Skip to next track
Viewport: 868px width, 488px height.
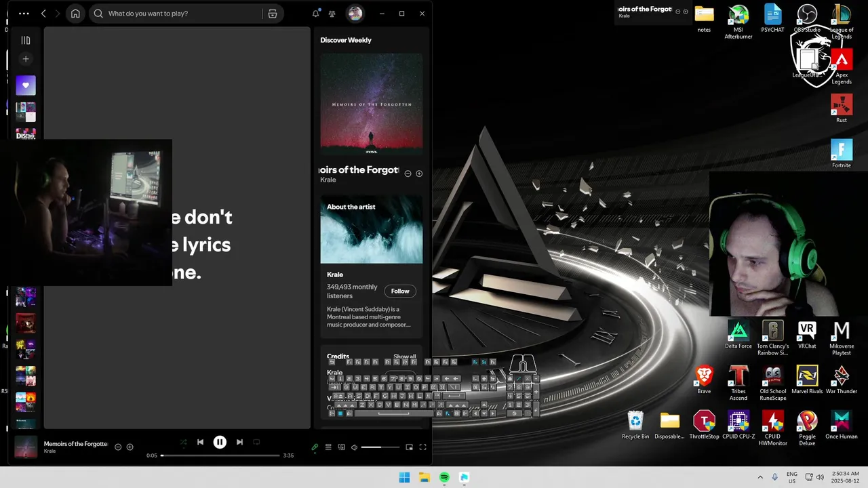coord(239,442)
